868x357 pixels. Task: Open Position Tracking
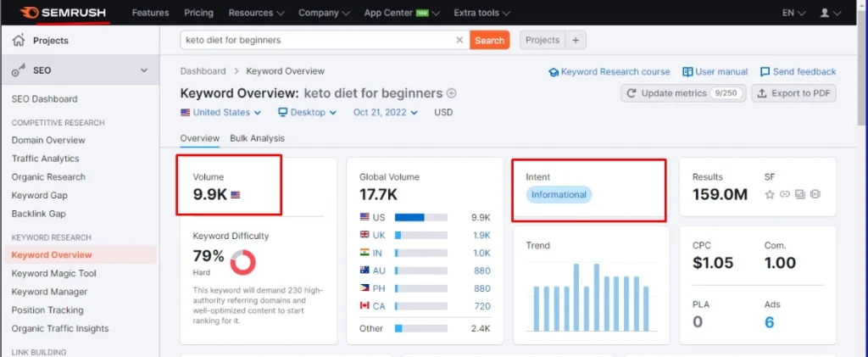pos(47,310)
